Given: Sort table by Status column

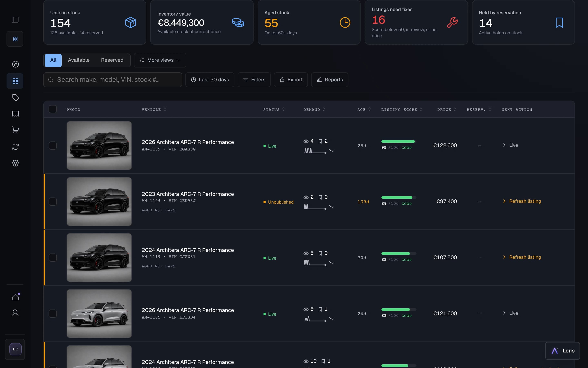Looking at the screenshot, I should 274,110.
